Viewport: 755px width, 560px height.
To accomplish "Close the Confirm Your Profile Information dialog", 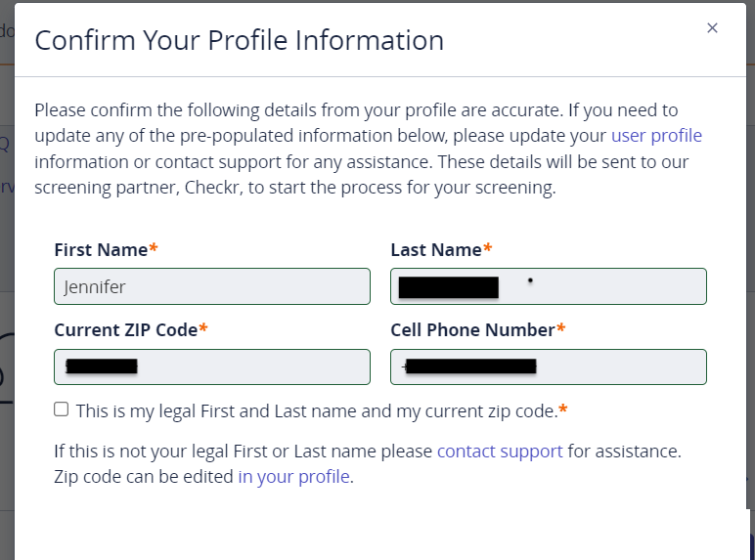I will coord(712,28).
